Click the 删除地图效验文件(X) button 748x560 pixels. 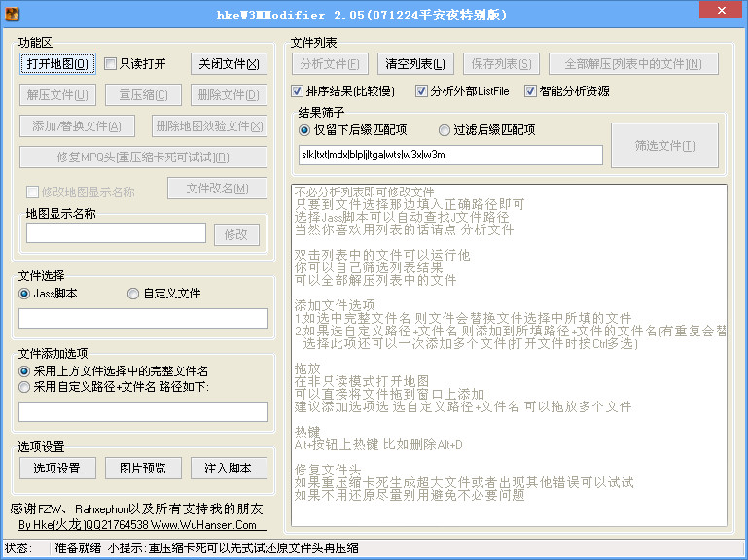209,126
